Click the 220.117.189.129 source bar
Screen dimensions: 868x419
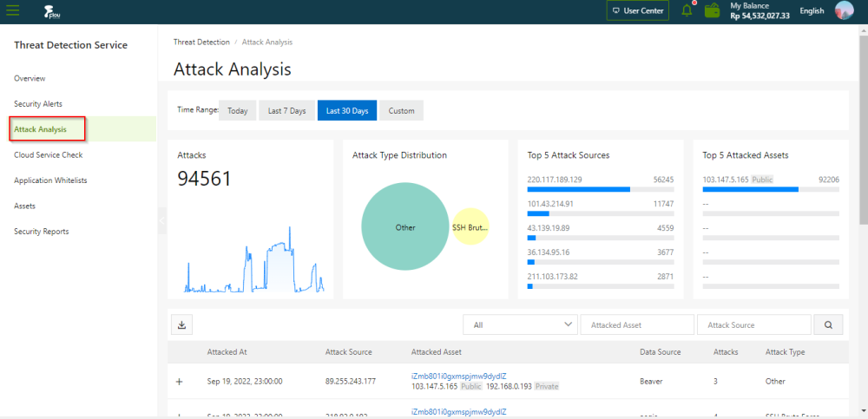click(601, 189)
